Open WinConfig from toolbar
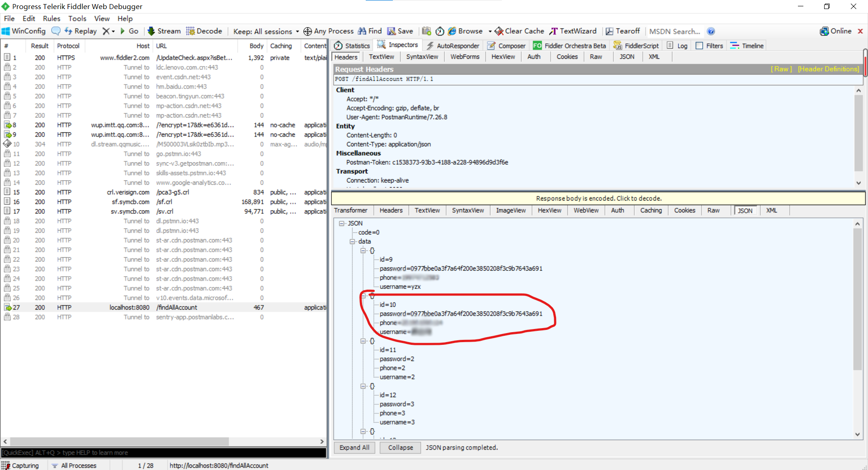This screenshot has width=868, height=470. (24, 31)
